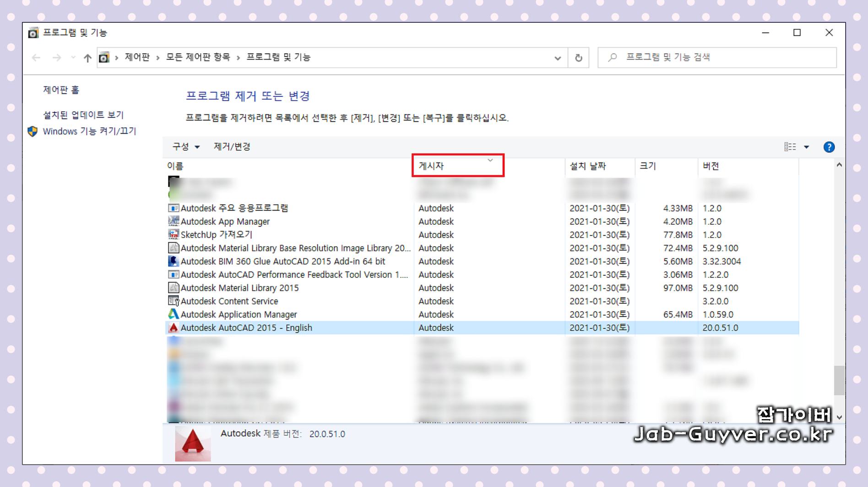Click Autodesk AutoCAD 2015 English row icon
The image size is (868, 487).
[174, 328]
